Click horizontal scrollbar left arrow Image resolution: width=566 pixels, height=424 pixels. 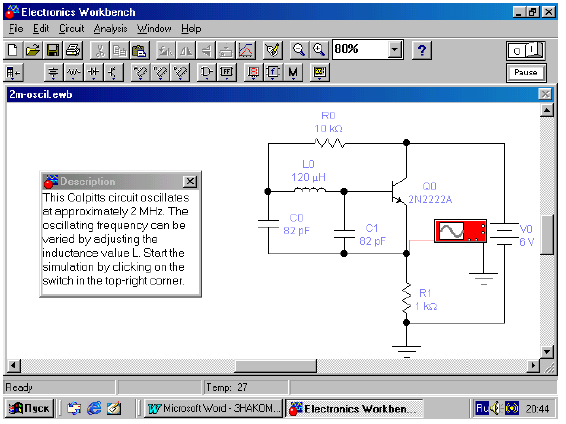coord(14,366)
